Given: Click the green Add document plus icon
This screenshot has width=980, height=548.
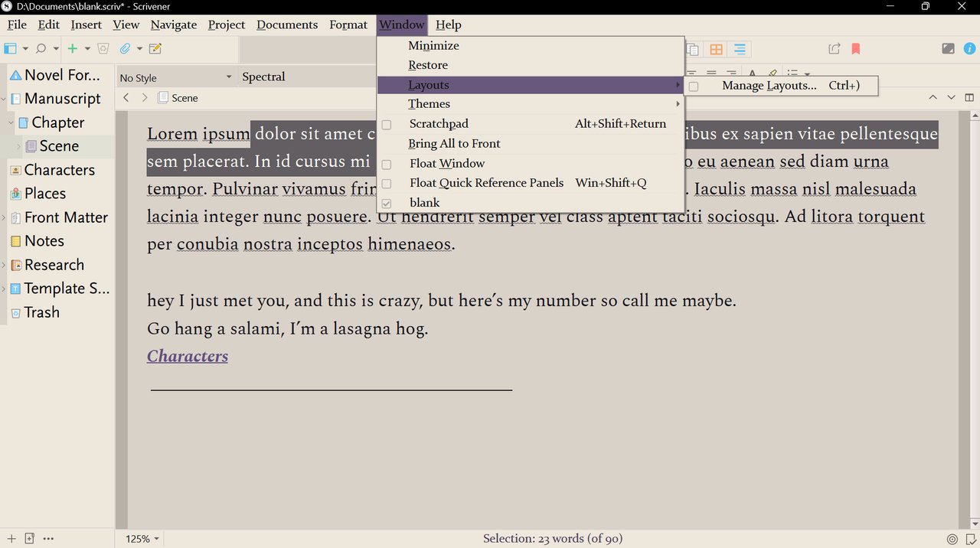Looking at the screenshot, I should point(73,48).
